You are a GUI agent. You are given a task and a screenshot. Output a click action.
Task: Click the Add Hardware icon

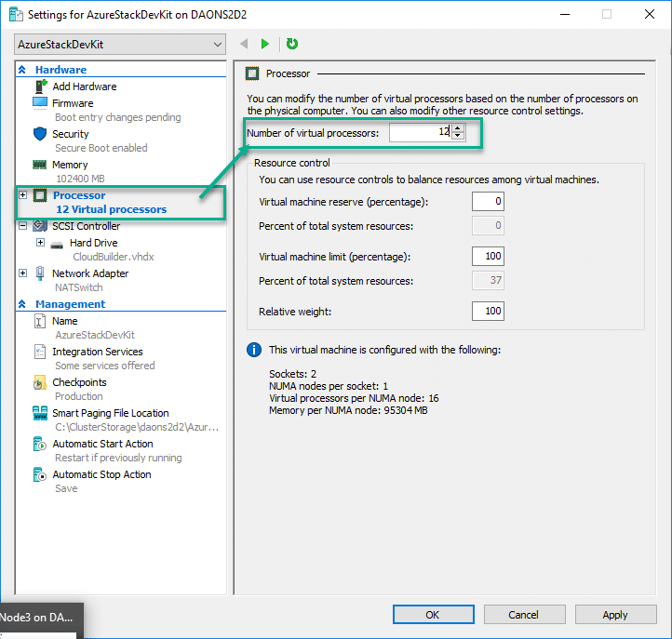(40, 87)
